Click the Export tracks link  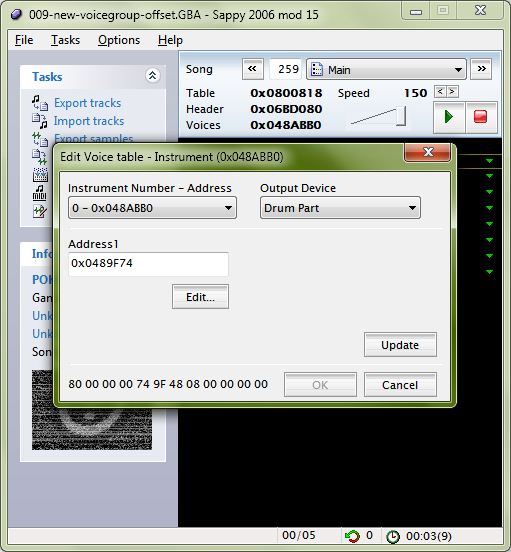[x=87, y=103]
